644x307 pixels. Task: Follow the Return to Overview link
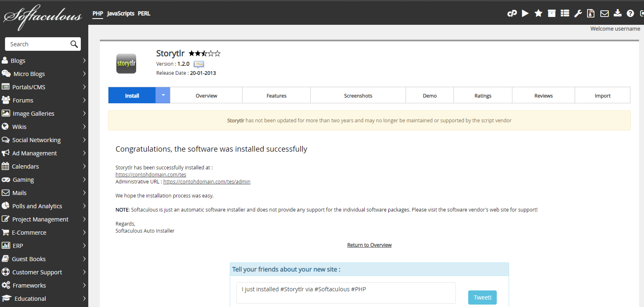tap(369, 245)
